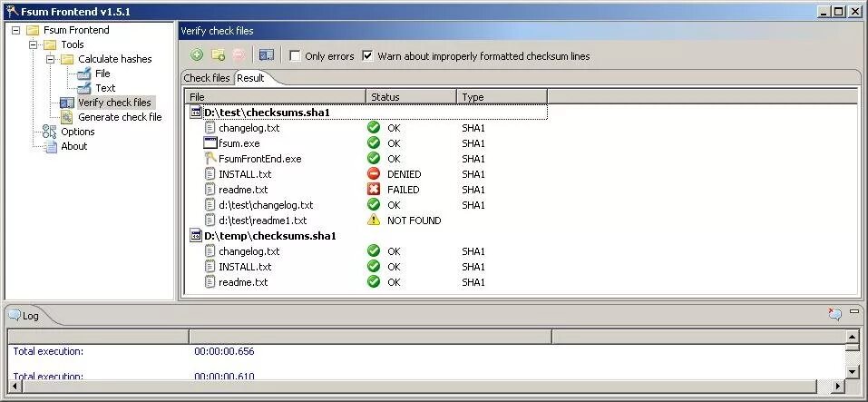Click the OK icon for d:\test\changelog.txt
Image resolution: width=868 pixels, height=402 pixels.
click(374, 204)
